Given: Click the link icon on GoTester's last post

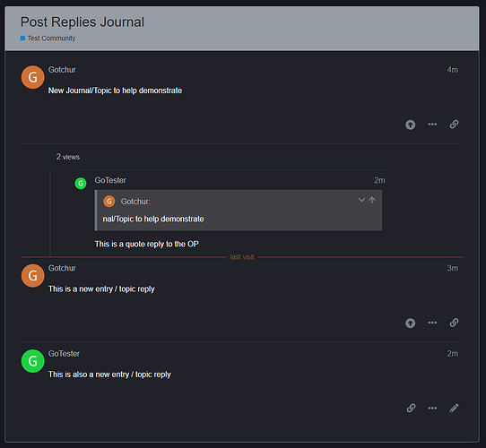Looking at the screenshot, I should tap(411, 408).
